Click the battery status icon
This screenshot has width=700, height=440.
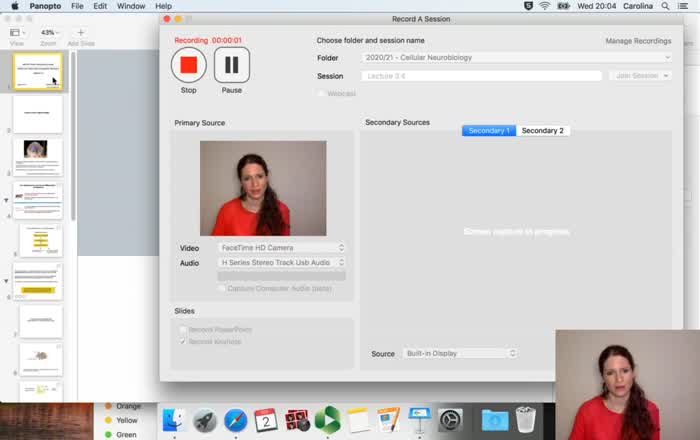(563, 6)
